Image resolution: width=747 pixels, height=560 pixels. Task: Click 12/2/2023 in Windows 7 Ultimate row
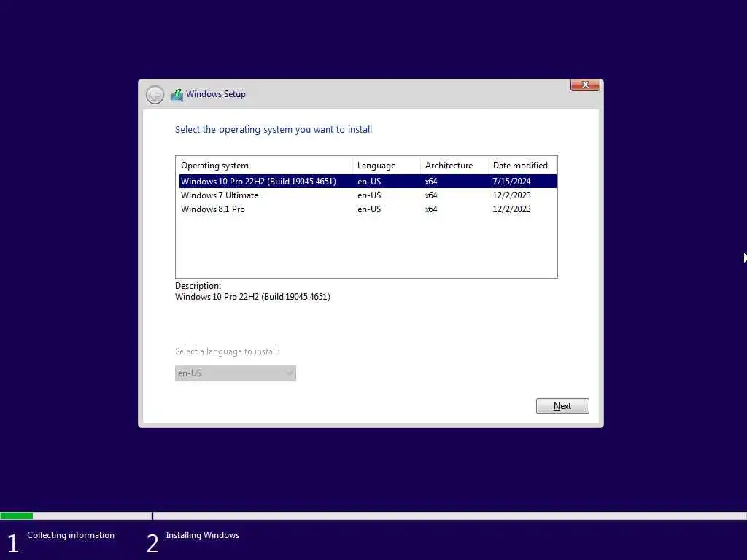[x=511, y=195]
